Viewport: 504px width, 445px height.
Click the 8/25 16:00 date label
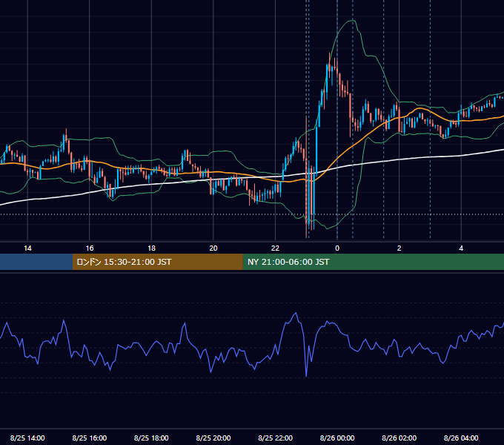(90, 438)
